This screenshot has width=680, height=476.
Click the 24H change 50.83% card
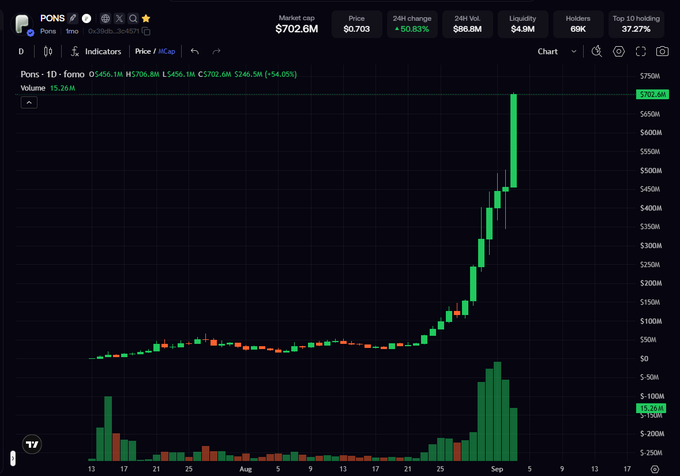412,24
